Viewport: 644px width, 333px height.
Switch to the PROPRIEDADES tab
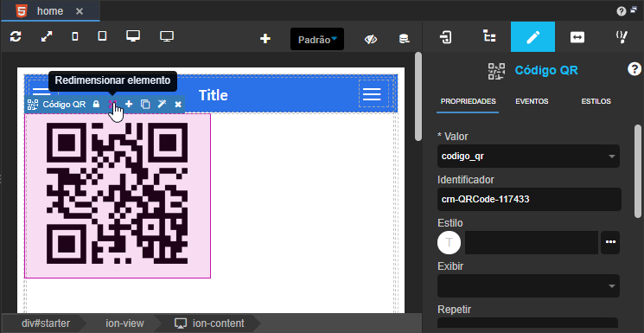click(468, 101)
